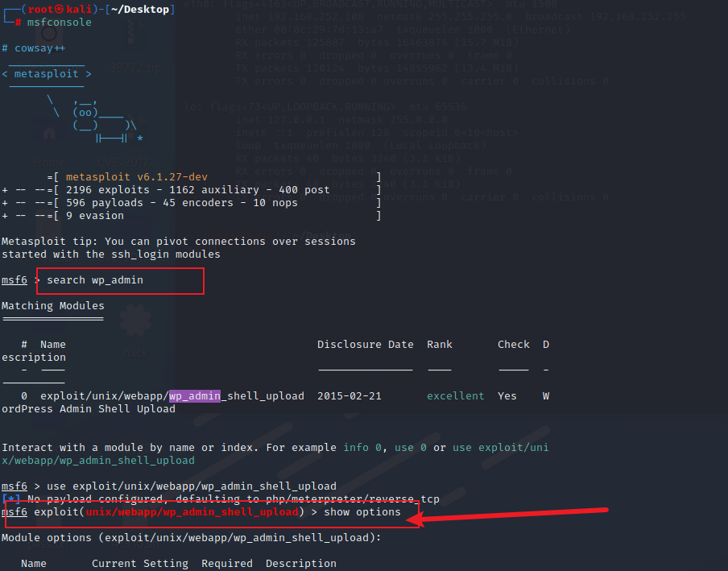Click the 'Matching Modules' heading

click(53, 306)
